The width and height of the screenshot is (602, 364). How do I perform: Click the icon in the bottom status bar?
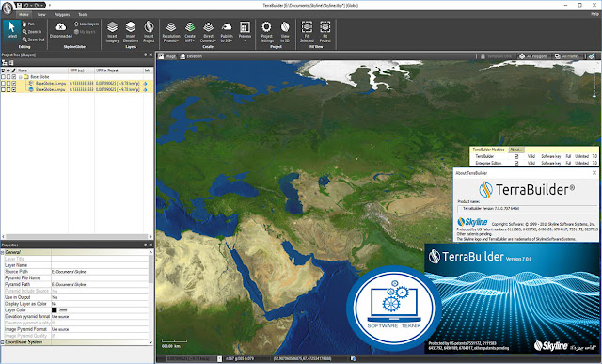coord(353,358)
